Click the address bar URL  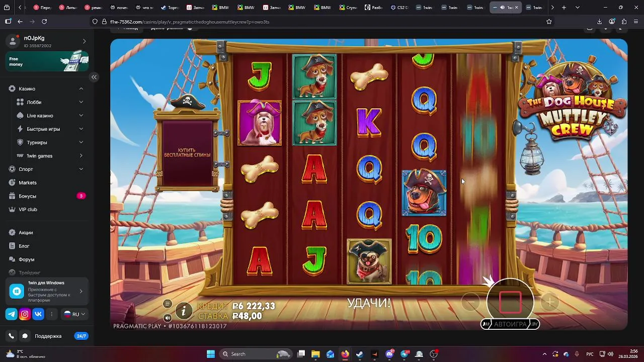click(189, 22)
